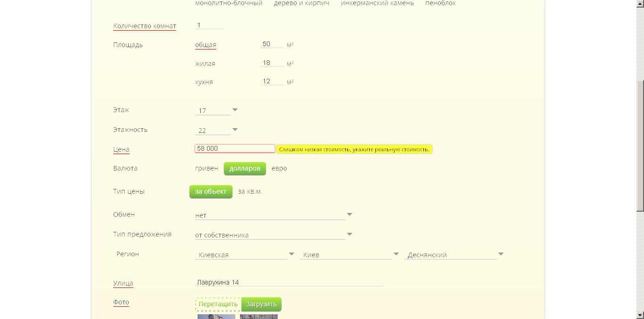Open the district dropdown "Деснянский"

click(x=454, y=255)
